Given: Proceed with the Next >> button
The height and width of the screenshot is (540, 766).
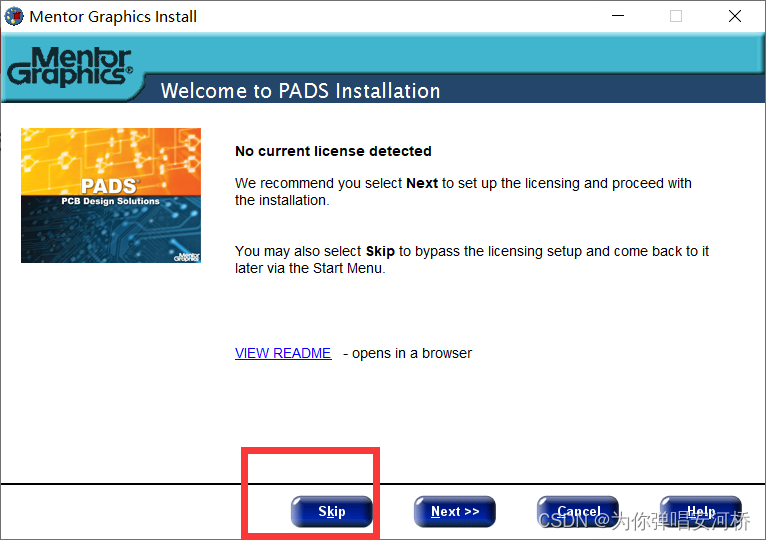Looking at the screenshot, I should [x=455, y=511].
